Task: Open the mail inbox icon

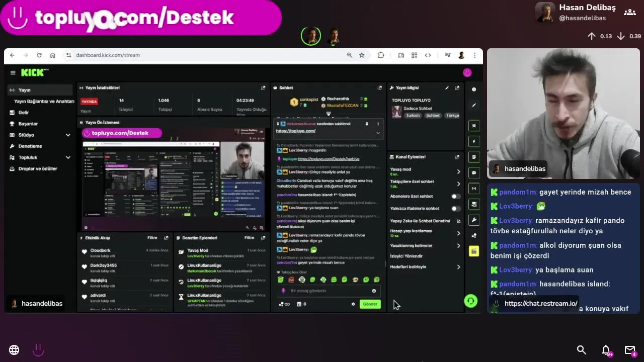Action: tap(630, 350)
